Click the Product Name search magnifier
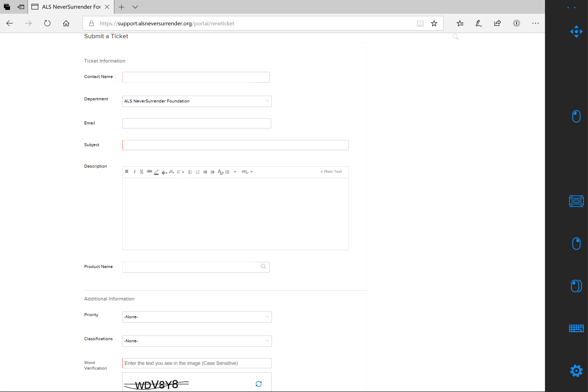Viewport: 588px width, 392px height. [x=263, y=267]
